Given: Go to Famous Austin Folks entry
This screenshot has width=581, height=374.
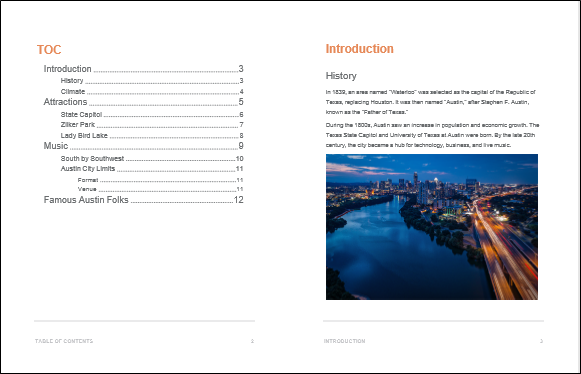Looking at the screenshot, I should point(143,200).
